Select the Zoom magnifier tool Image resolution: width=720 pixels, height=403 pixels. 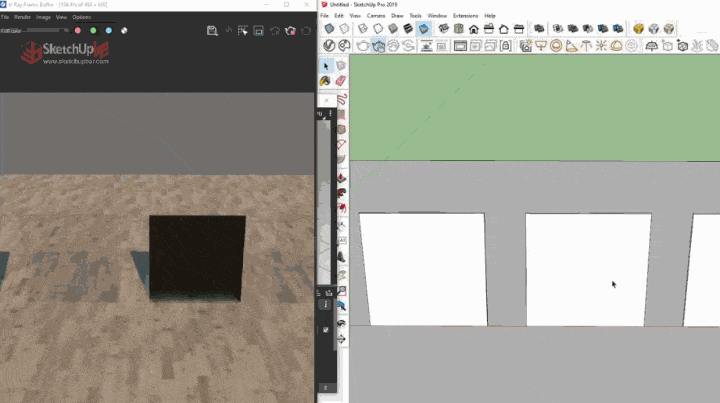[342, 291]
